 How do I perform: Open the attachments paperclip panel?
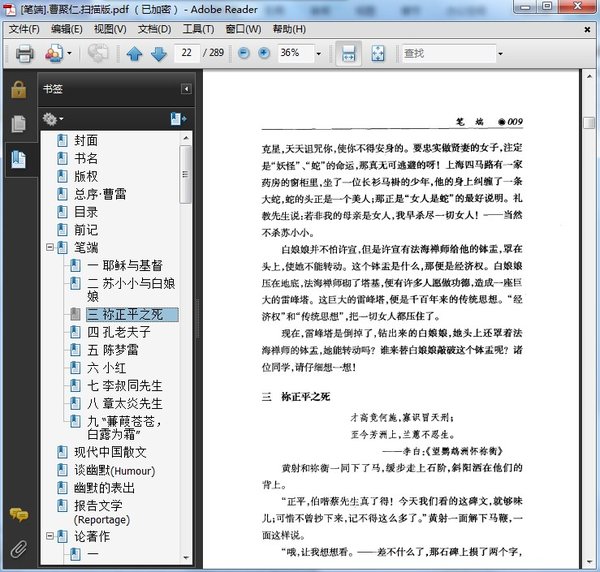(18, 548)
